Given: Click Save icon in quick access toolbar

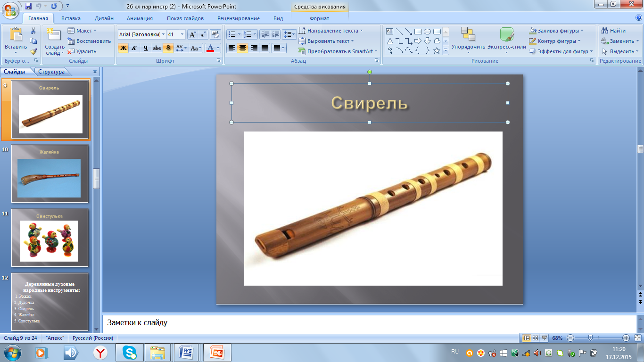Looking at the screenshot, I should (28, 6).
